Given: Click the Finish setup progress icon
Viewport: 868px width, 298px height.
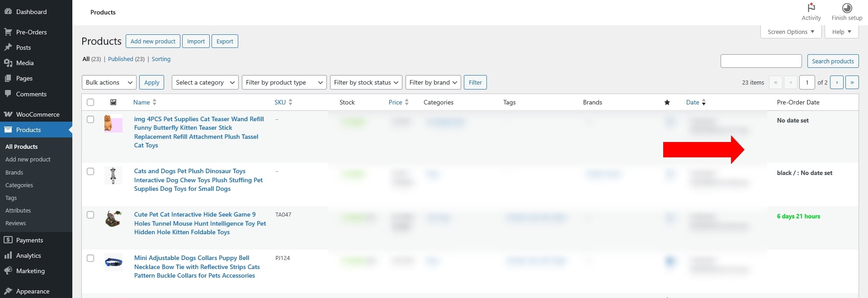Looking at the screenshot, I should pyautogui.click(x=847, y=8).
